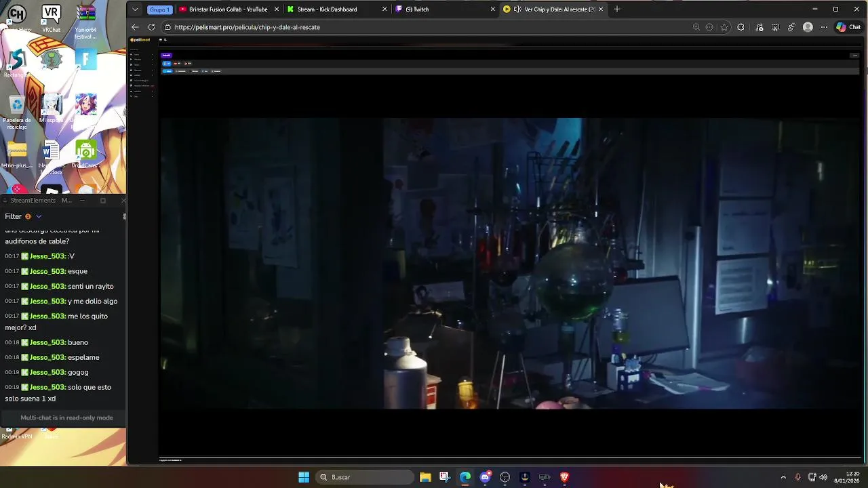The width and height of the screenshot is (868, 488).
Task: Mute the Chip y Dale tab audio
Action: (x=517, y=9)
